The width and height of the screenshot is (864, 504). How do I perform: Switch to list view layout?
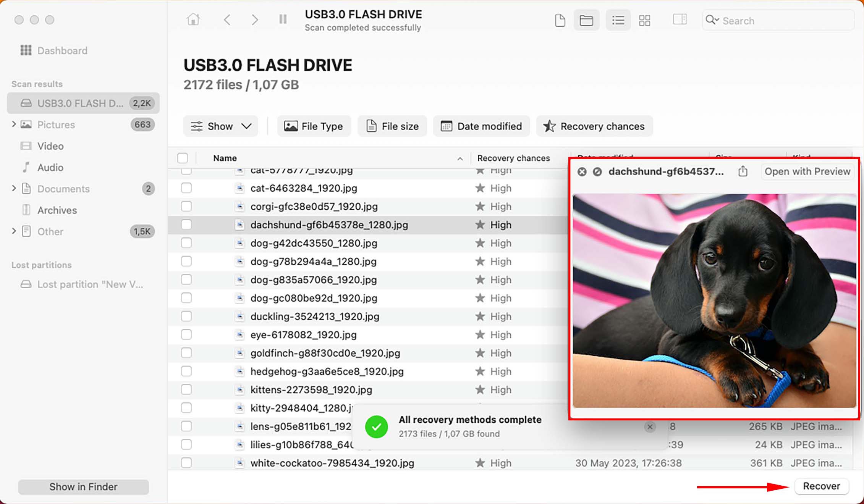point(617,20)
